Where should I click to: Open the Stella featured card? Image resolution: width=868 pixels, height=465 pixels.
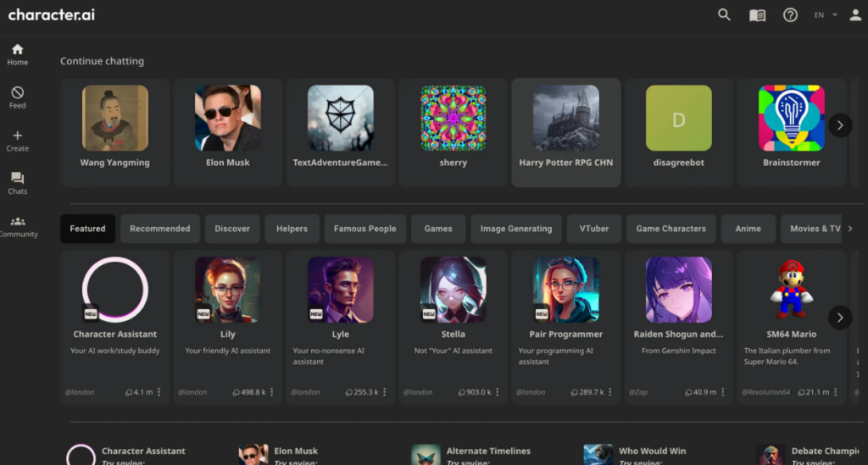point(453,327)
